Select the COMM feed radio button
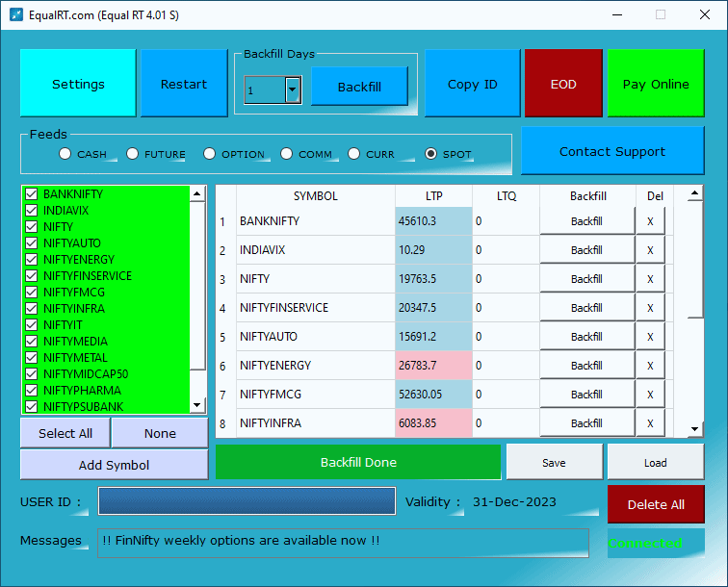The width and height of the screenshot is (728, 587). point(286,154)
